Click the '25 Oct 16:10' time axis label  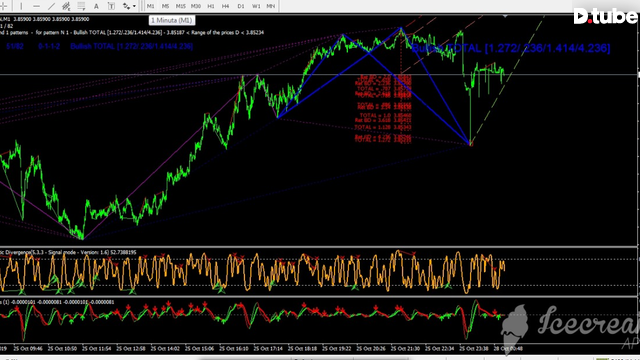pos(233,349)
